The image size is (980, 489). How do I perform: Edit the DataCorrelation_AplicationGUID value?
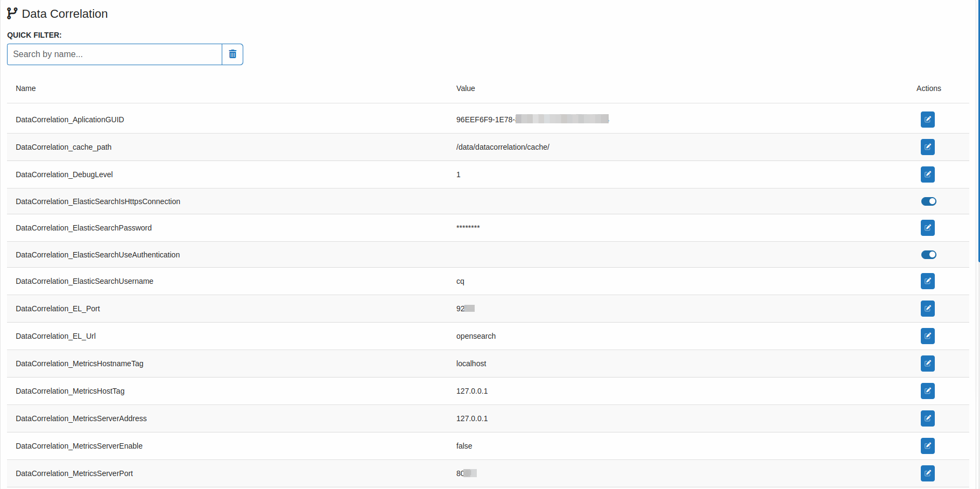coord(927,120)
